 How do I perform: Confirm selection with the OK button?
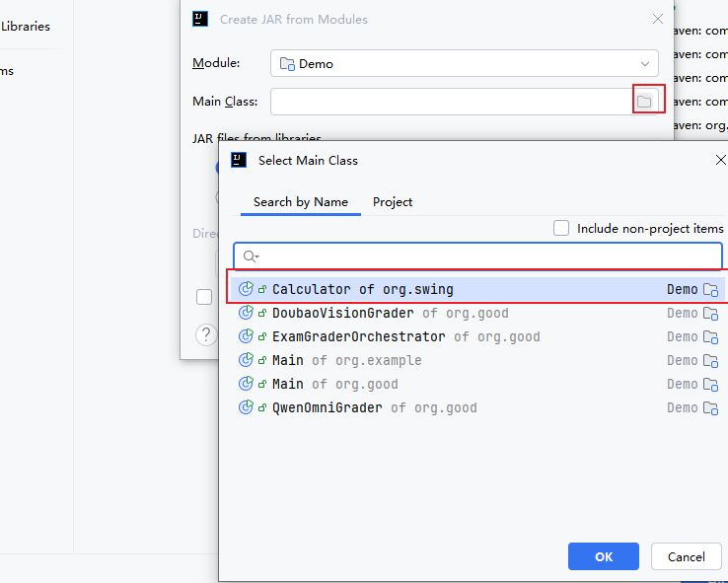coord(603,556)
